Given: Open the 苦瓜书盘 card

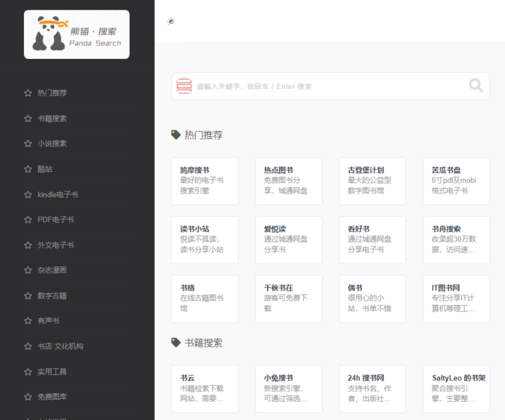Looking at the screenshot, I should pos(457,181).
